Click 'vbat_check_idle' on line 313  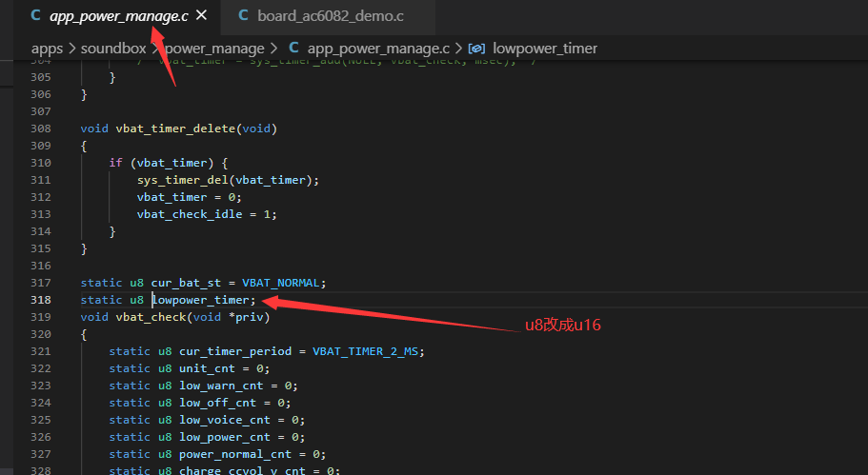[x=190, y=214]
